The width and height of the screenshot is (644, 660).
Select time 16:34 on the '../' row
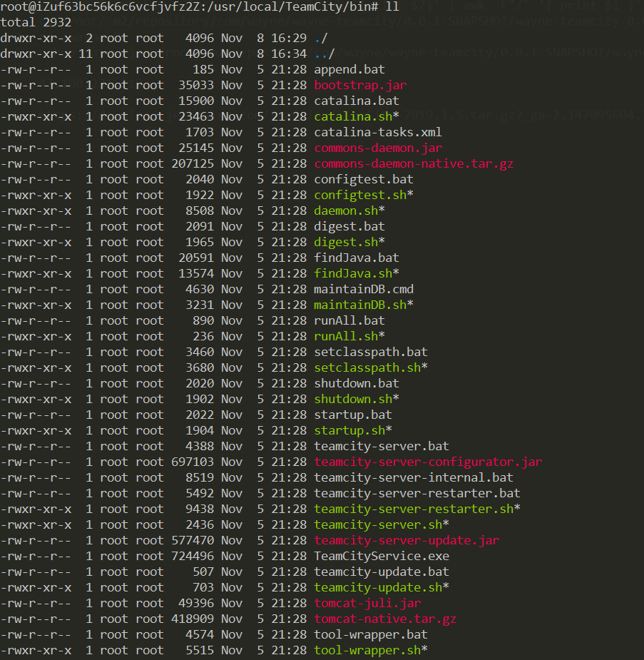[289, 54]
